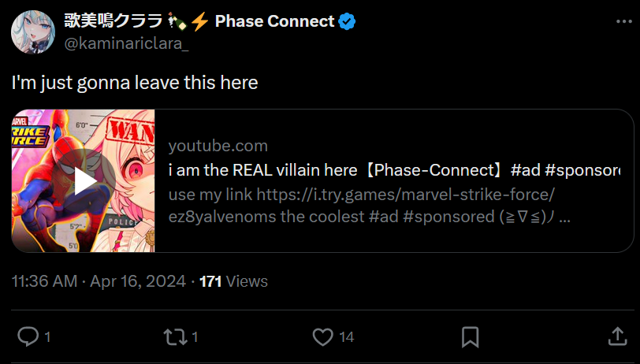Click the like count showing 14
Screen dimensions: 640x364
click(346, 337)
